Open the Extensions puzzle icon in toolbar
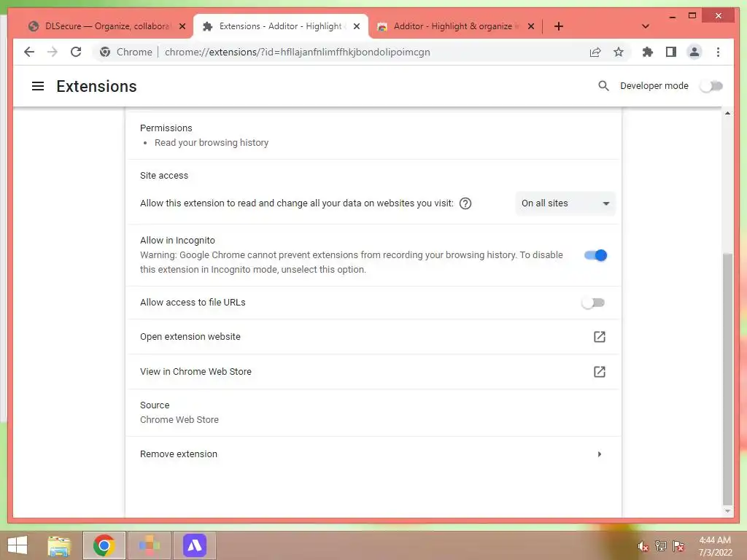Viewport: 747px width, 560px height. (648, 52)
